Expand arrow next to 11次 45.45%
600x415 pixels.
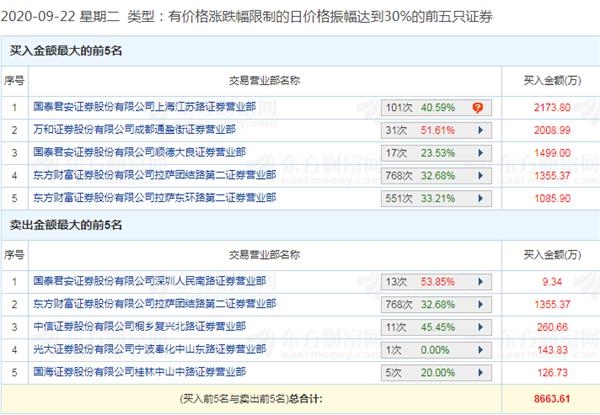481,327
